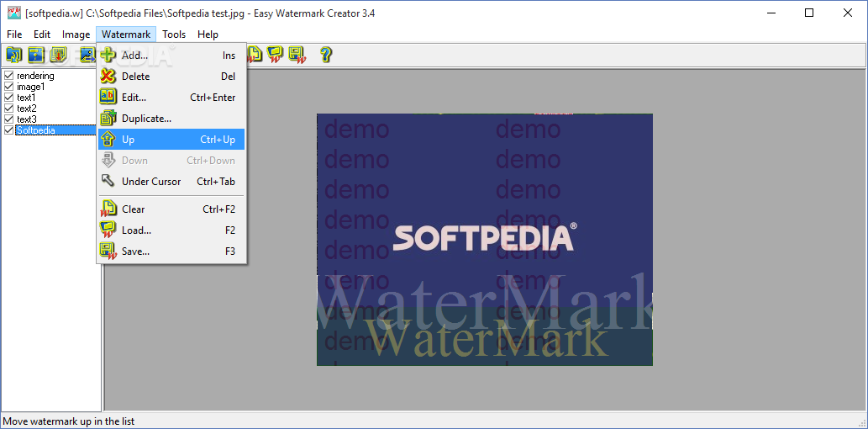Choose Clear Ctrl+F2 in the menu
The height and width of the screenshot is (429, 868).
[x=171, y=209]
